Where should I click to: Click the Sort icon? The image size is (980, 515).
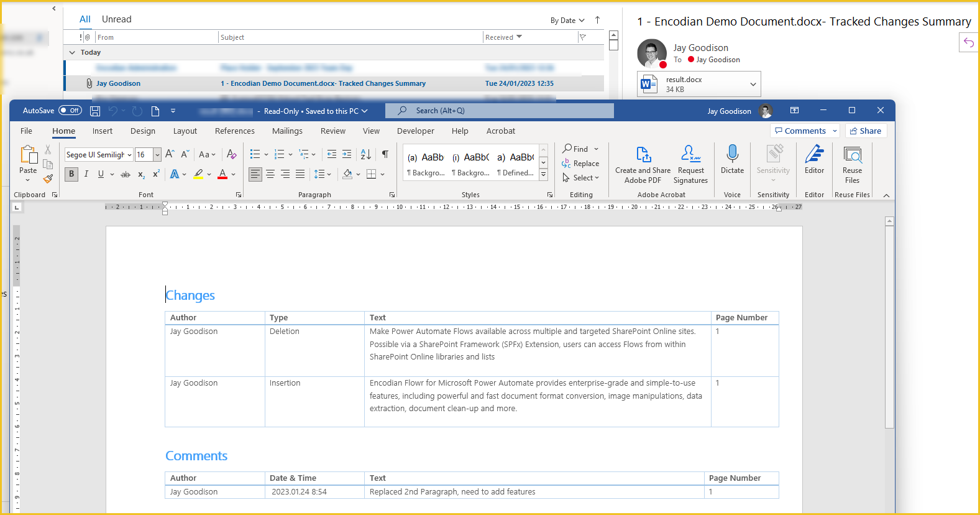[366, 154]
